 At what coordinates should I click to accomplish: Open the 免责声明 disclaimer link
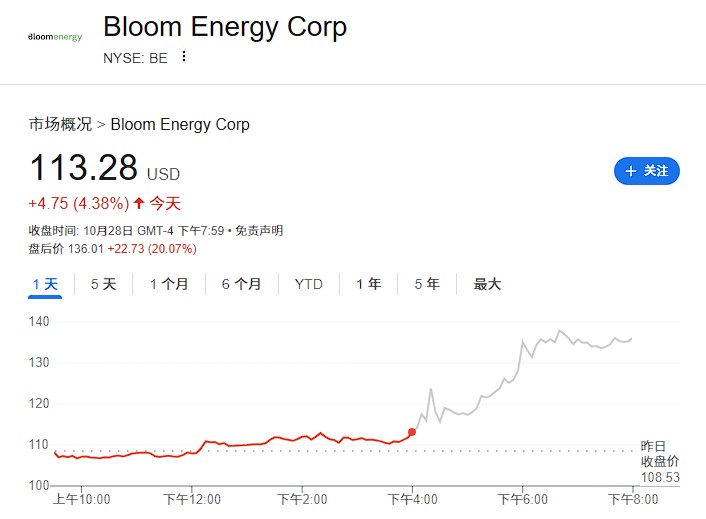(260, 231)
